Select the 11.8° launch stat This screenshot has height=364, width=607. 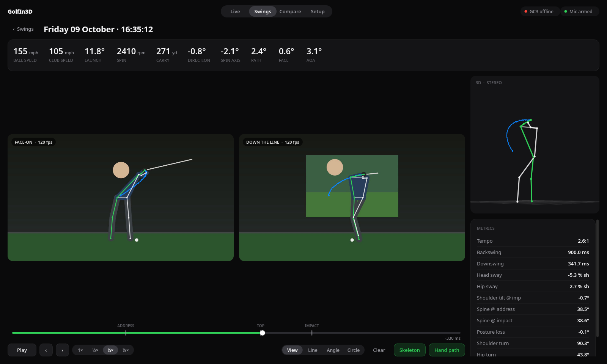coord(94,55)
